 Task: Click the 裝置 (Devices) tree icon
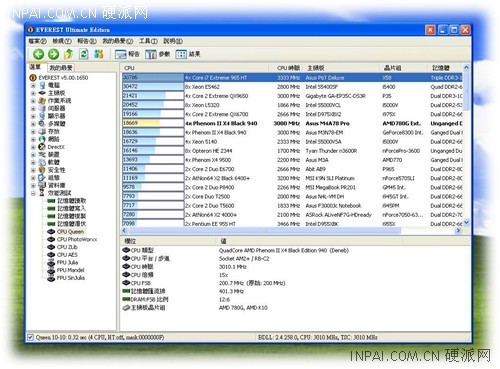coord(42,154)
